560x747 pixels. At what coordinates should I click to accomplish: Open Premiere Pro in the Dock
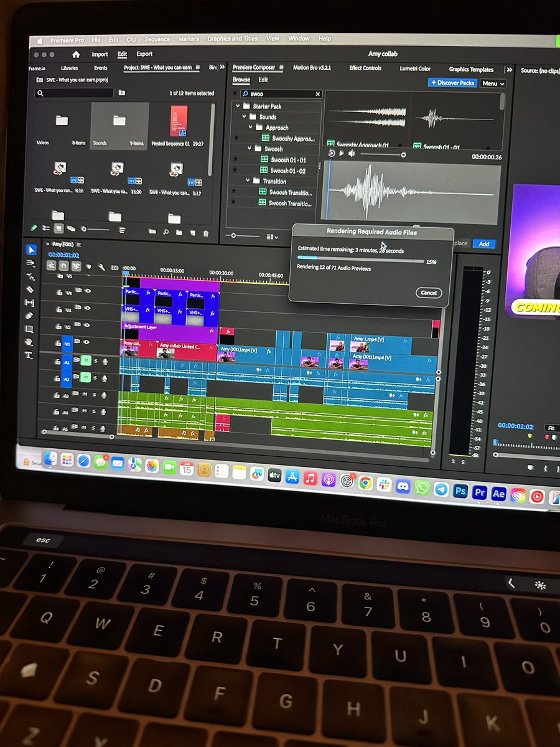point(479,492)
